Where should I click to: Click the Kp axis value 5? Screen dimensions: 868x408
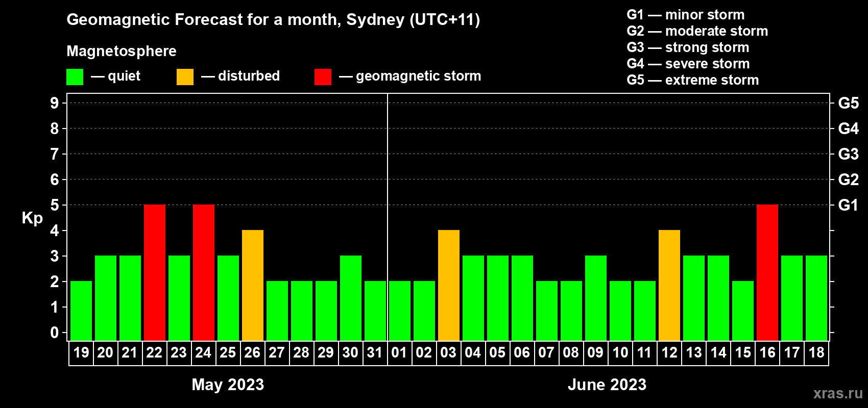pos(55,205)
